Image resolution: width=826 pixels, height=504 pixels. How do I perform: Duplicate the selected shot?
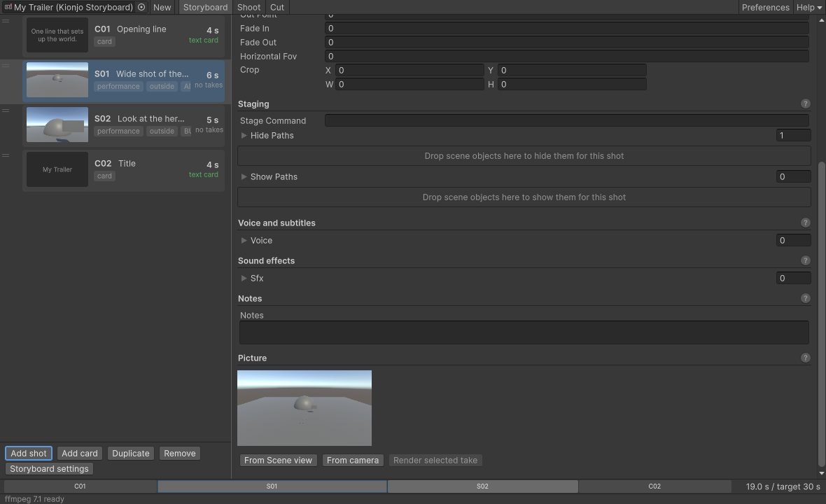pos(131,454)
